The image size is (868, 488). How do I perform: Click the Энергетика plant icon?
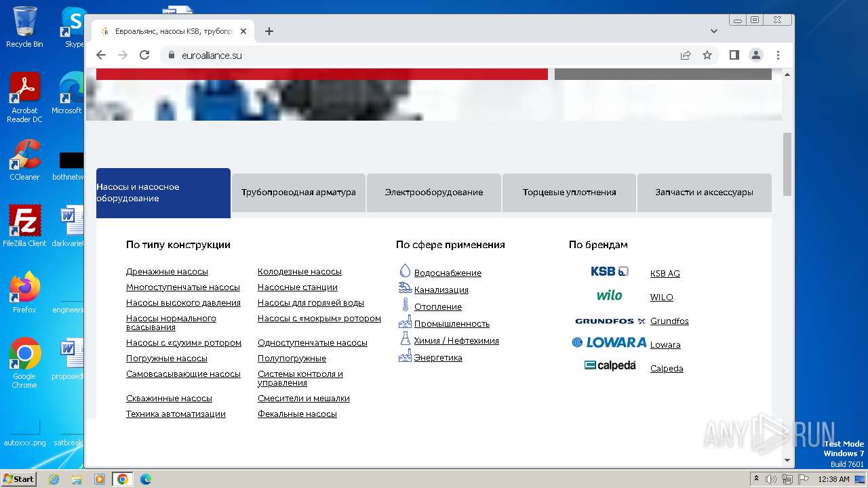click(405, 356)
